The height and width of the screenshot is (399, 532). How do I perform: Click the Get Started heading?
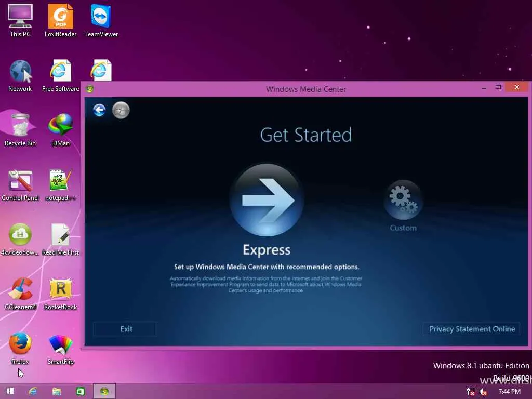point(305,135)
